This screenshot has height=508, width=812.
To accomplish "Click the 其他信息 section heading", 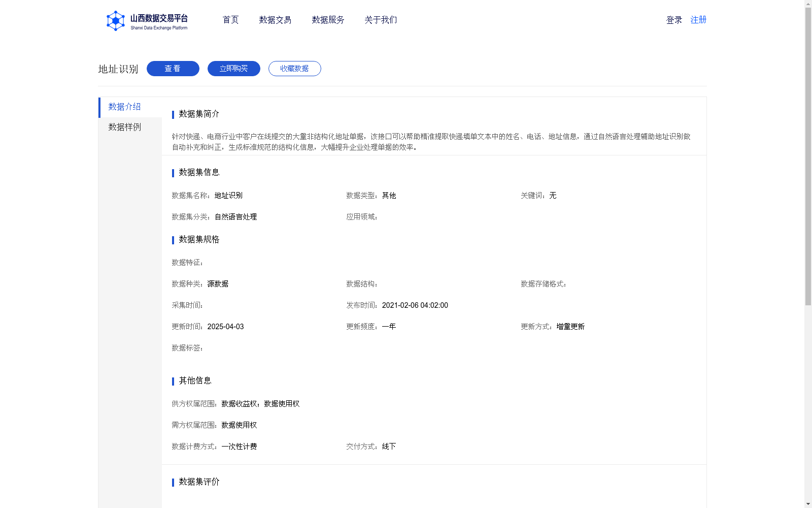I will pyautogui.click(x=195, y=380).
